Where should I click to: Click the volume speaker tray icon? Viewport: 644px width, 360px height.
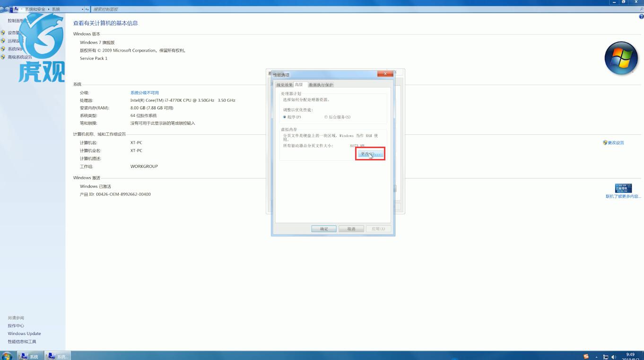(x=614, y=357)
